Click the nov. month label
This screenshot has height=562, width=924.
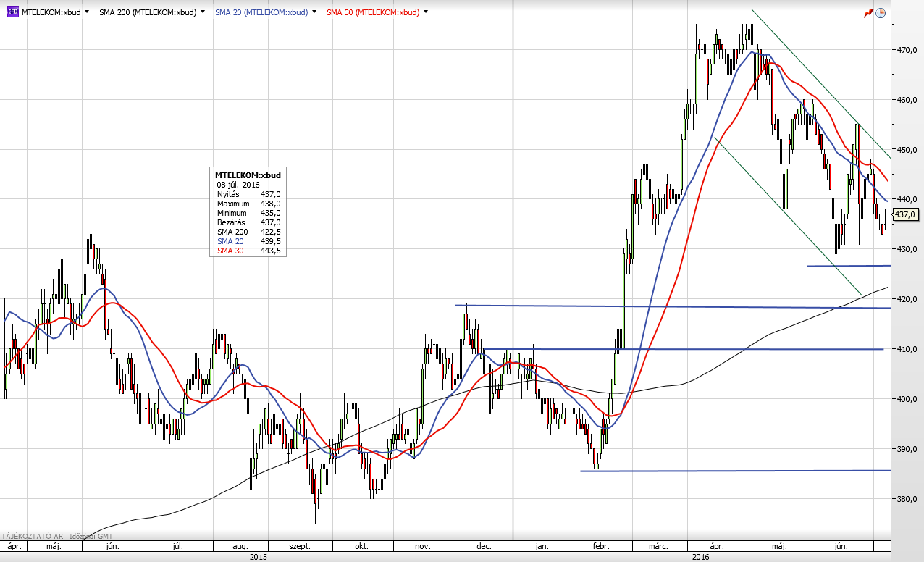coord(424,547)
